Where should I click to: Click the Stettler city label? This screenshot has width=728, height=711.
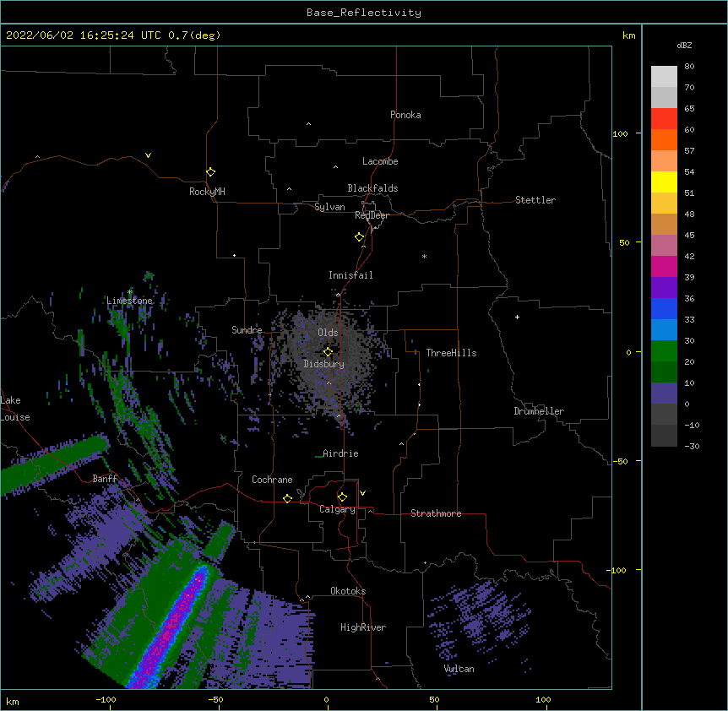tap(535, 200)
